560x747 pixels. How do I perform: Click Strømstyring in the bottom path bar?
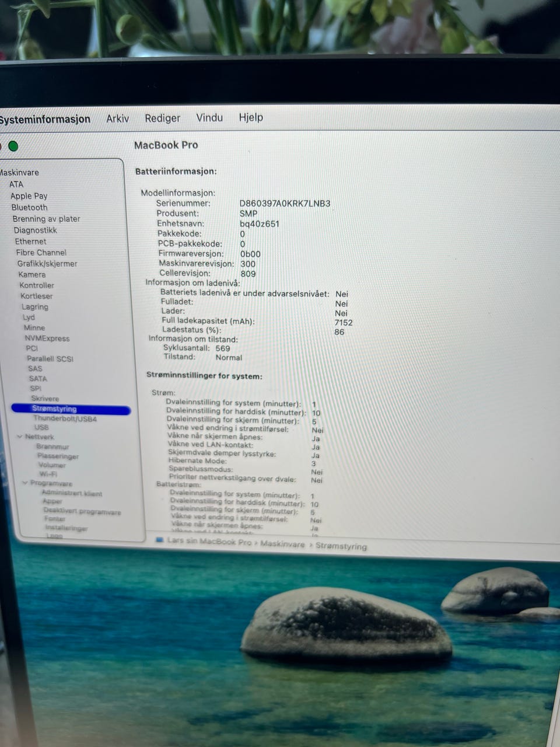341,546
